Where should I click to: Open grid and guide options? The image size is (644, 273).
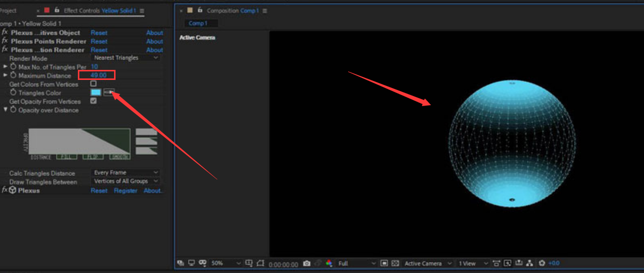(249, 263)
